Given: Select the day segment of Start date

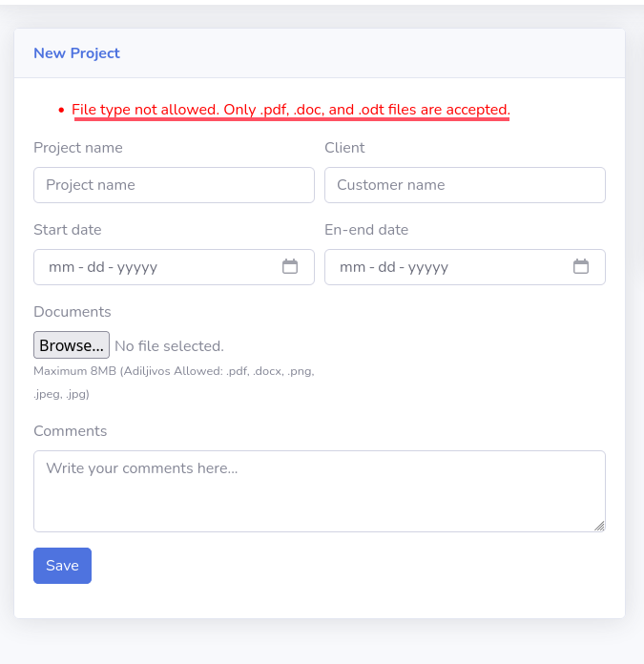Looking at the screenshot, I should [x=95, y=267].
